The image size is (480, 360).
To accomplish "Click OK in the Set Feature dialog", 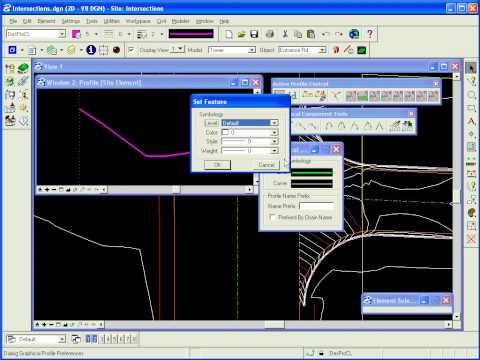I will [x=217, y=165].
